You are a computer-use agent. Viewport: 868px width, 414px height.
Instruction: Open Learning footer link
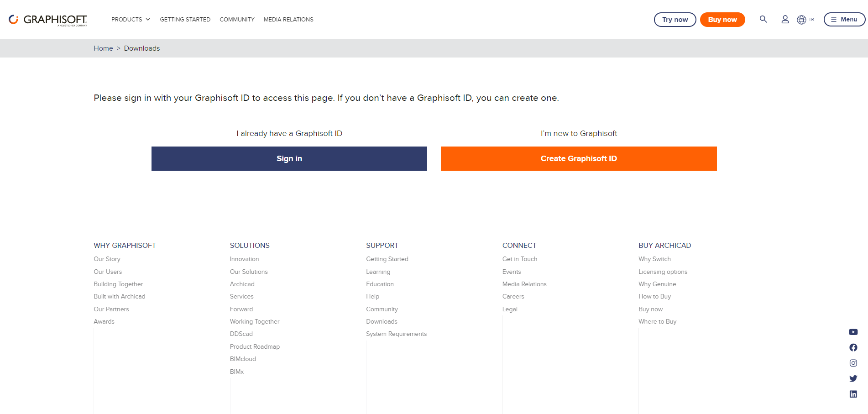coord(378,272)
